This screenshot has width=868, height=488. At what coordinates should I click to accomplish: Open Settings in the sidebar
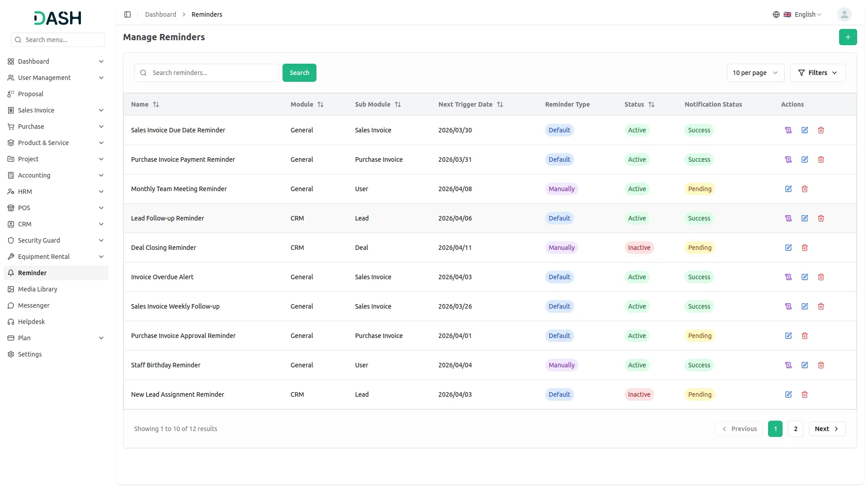tap(56, 354)
